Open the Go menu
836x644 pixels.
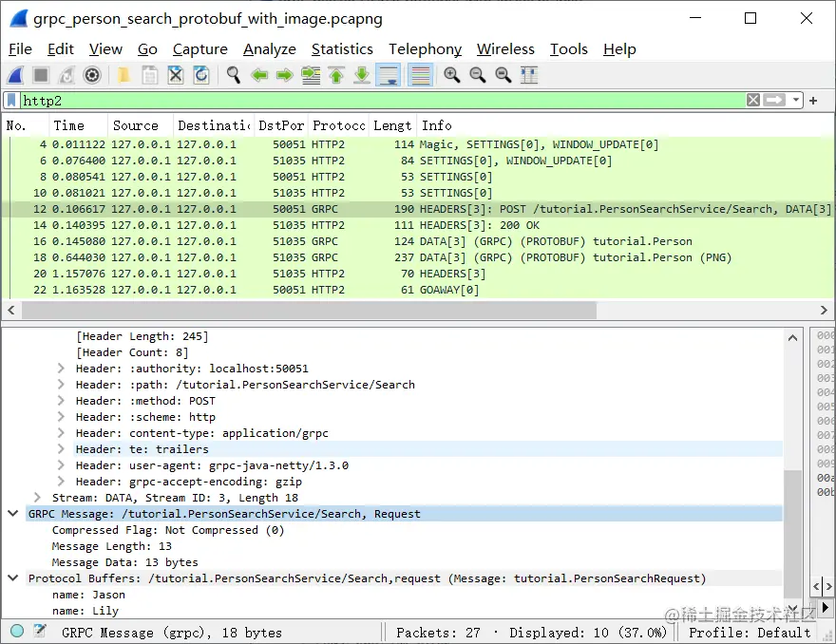147,49
